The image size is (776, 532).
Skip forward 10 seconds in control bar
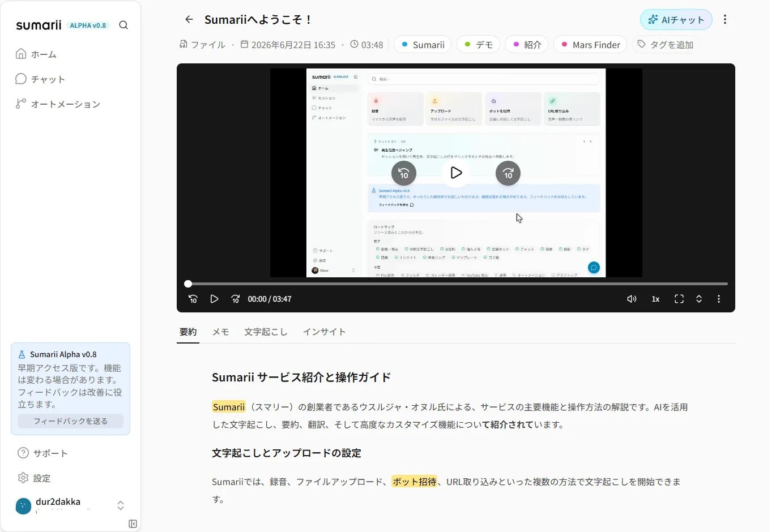pyautogui.click(x=236, y=299)
